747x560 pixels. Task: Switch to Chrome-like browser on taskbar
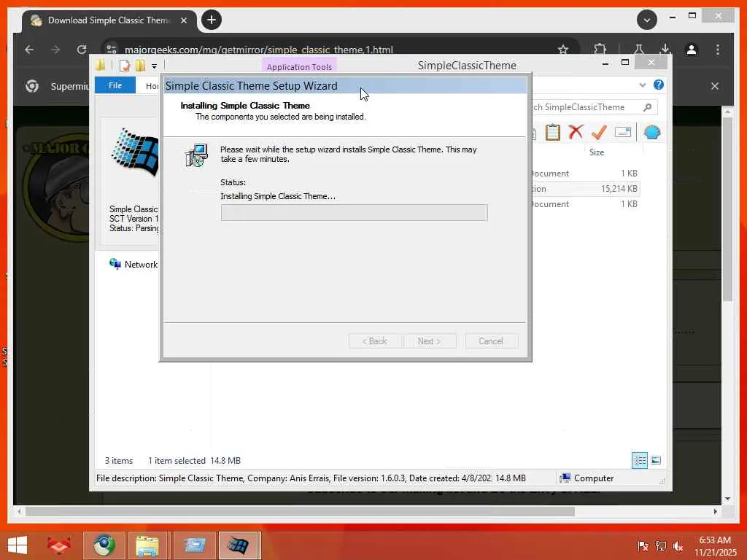coord(104,545)
